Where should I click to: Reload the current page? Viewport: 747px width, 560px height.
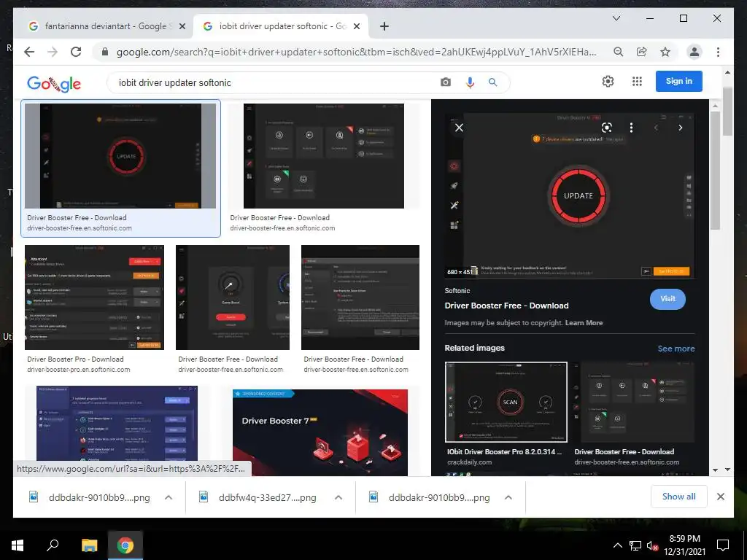point(76,52)
